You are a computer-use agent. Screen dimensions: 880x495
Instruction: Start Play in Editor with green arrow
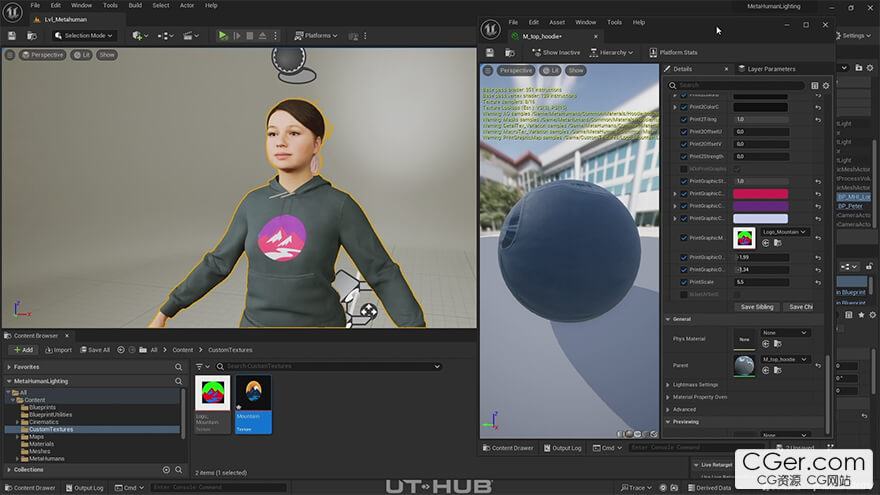(223, 35)
